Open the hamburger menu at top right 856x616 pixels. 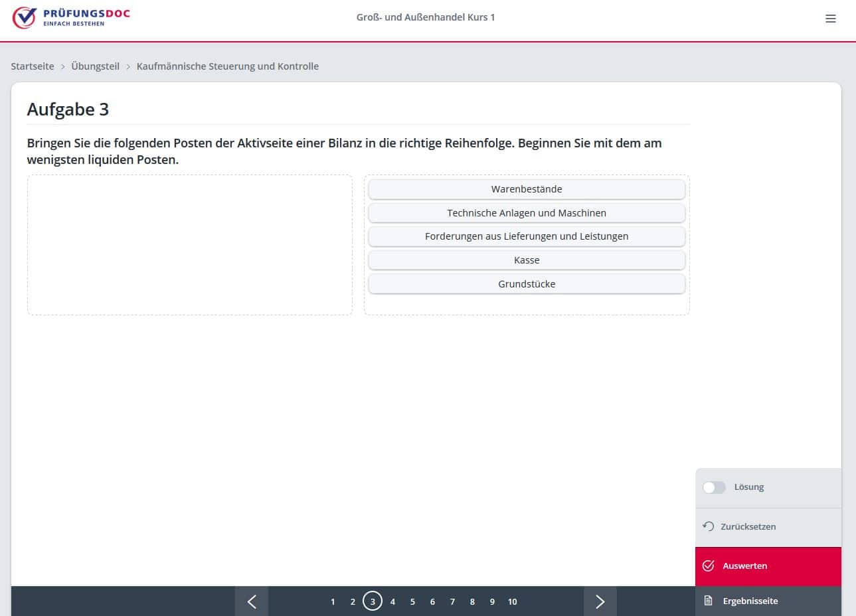(x=830, y=19)
